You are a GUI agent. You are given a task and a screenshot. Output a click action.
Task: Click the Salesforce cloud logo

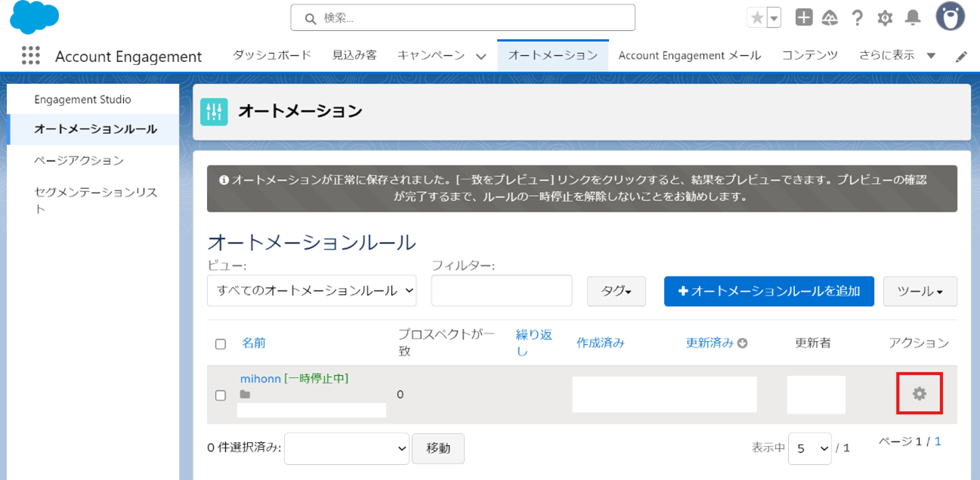[34, 17]
